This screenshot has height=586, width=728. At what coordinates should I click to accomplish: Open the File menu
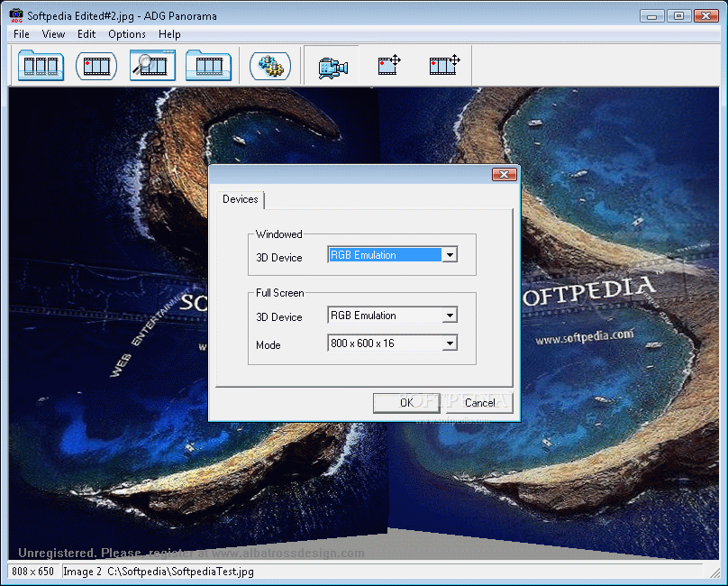[x=22, y=34]
